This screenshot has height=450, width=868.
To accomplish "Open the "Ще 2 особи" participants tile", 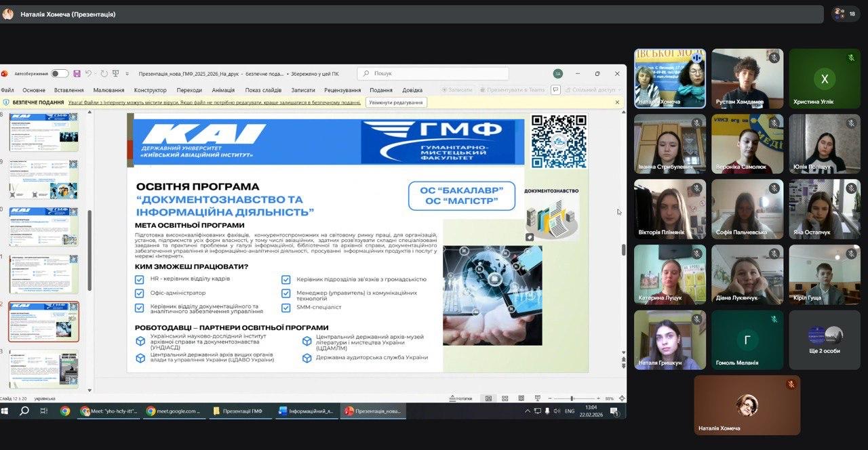I will tap(825, 340).
